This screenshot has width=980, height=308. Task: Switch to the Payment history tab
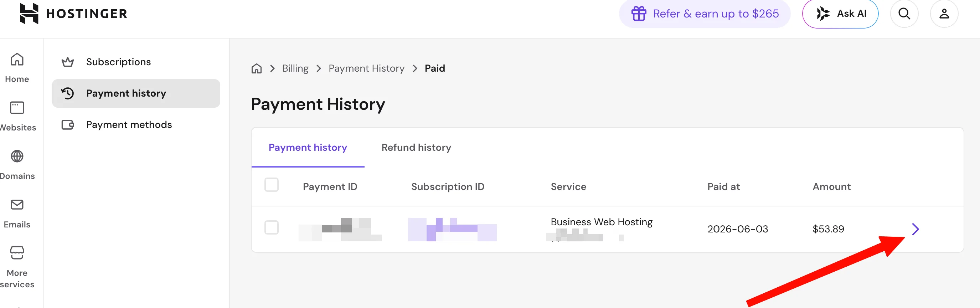(308, 147)
